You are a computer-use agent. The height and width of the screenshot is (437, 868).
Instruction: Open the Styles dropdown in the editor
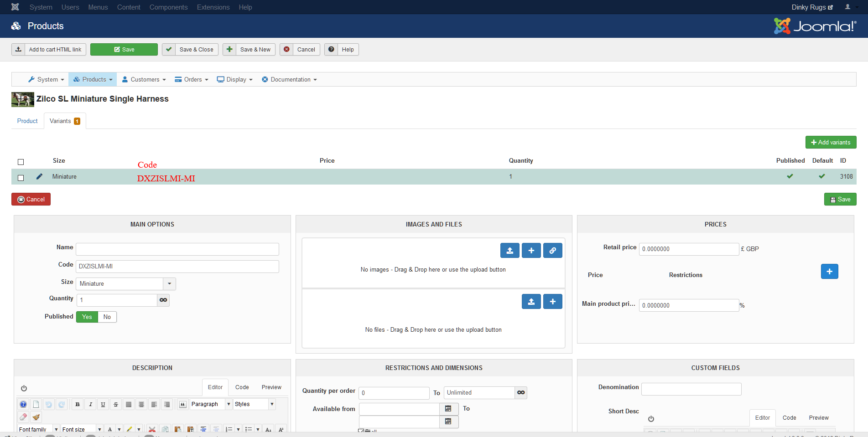[x=254, y=404]
